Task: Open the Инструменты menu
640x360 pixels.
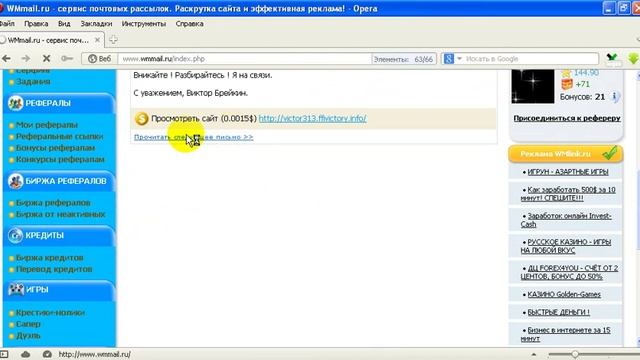Action: [144, 24]
